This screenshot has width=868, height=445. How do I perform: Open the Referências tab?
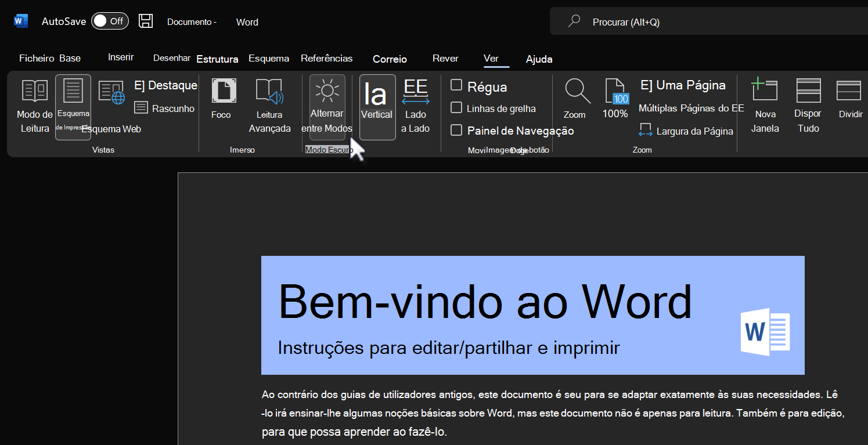[326, 58]
